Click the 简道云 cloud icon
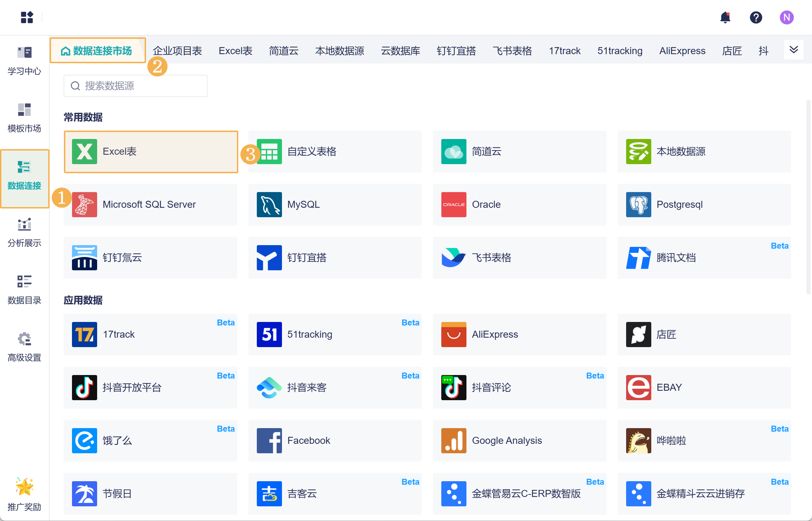 [454, 152]
